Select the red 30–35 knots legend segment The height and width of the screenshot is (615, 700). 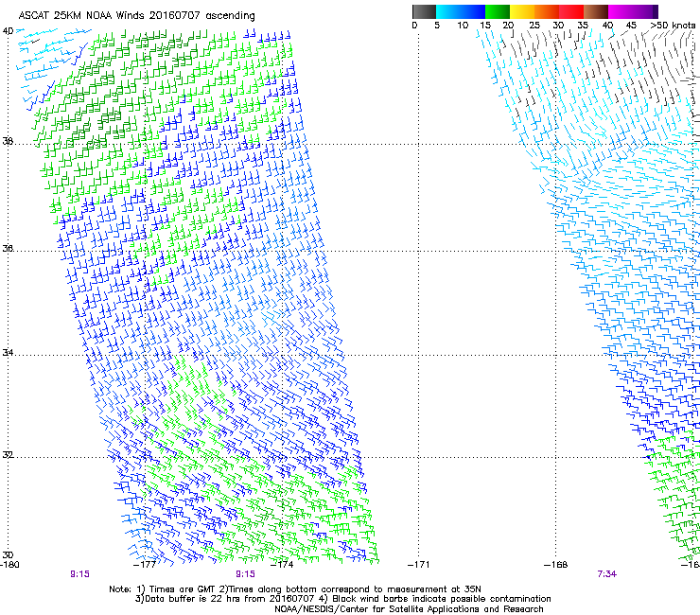[571, 11]
